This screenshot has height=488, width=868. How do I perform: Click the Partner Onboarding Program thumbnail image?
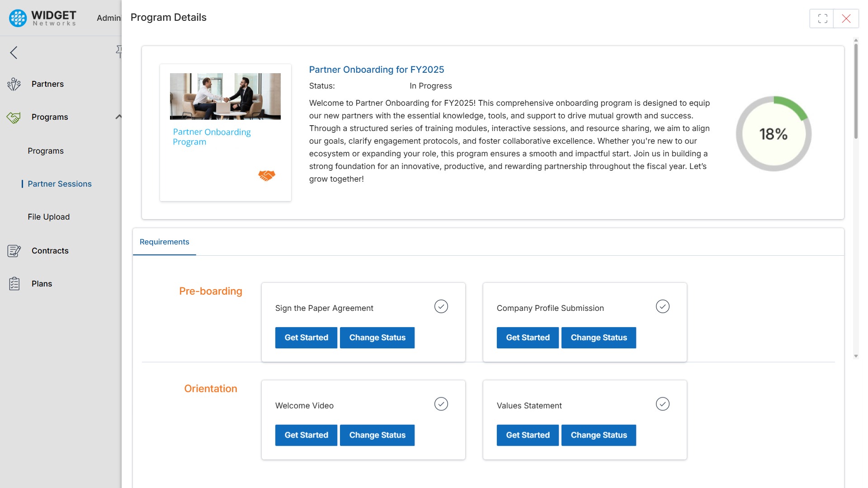coord(225,96)
